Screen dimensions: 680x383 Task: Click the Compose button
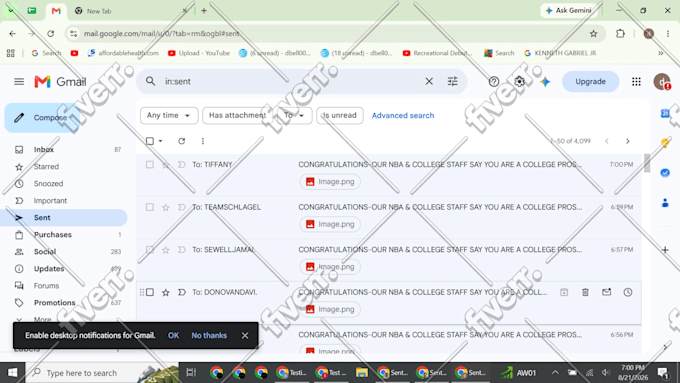[42, 118]
